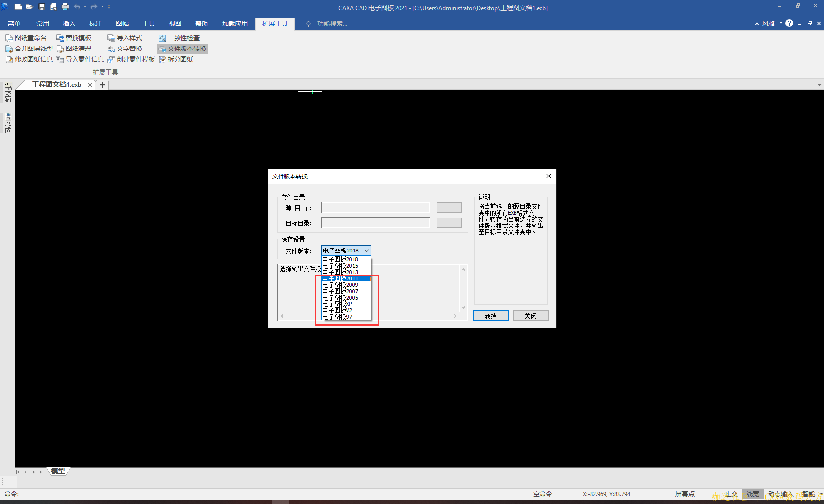Open the 菜单 menu
The height and width of the screenshot is (504, 824).
[14, 24]
